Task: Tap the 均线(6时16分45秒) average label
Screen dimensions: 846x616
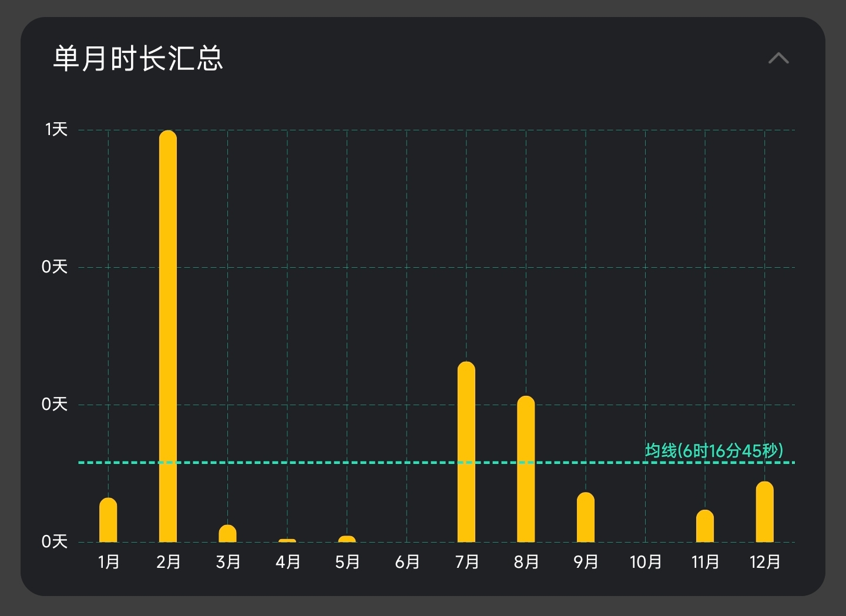Action: (714, 450)
